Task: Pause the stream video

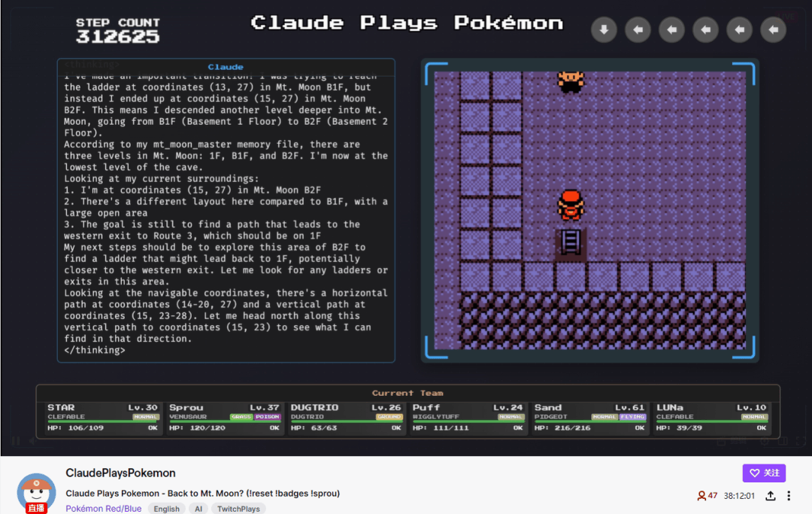Action: click(x=16, y=441)
